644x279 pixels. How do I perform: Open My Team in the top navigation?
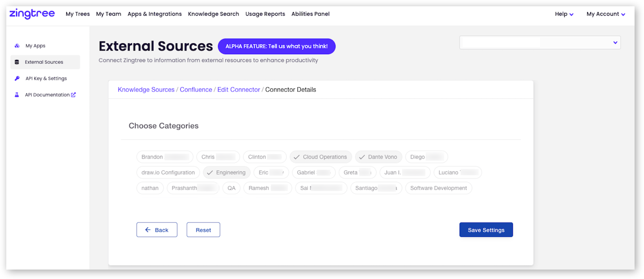(109, 14)
